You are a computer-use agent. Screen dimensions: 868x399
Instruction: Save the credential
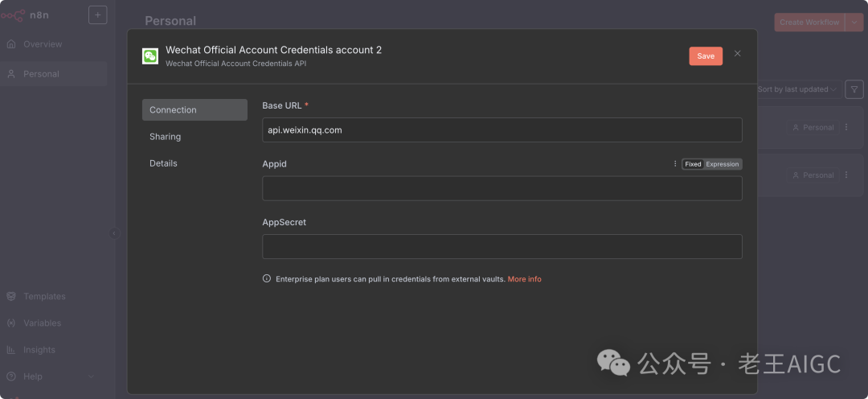[x=706, y=56]
